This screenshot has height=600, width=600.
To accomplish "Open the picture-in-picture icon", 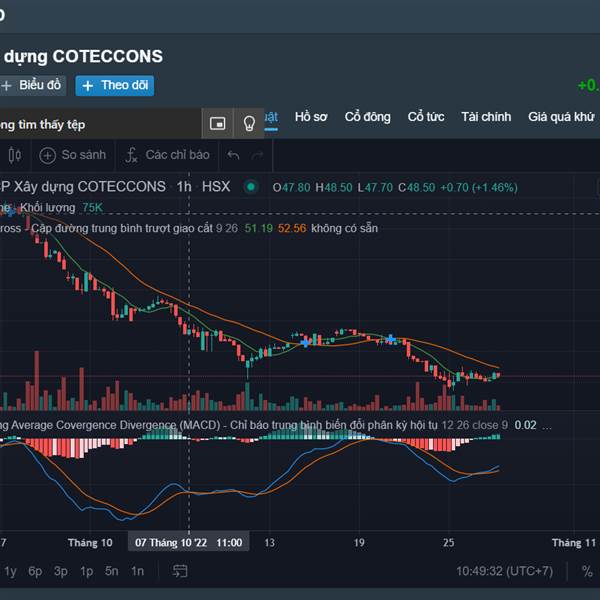I will [217, 124].
